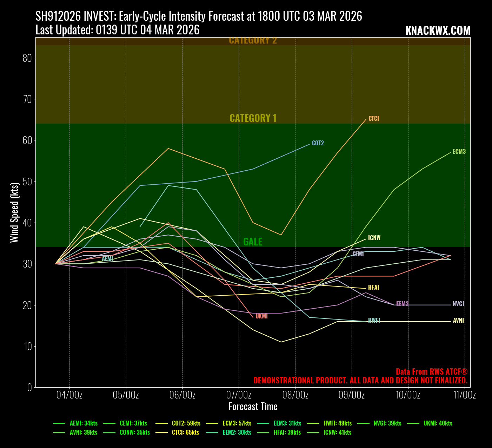
Task: Click the HFAI line label on plot
Action: tap(373, 288)
